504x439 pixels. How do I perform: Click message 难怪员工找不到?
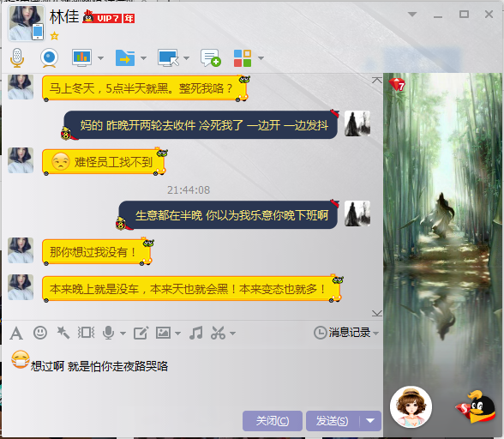coord(104,162)
